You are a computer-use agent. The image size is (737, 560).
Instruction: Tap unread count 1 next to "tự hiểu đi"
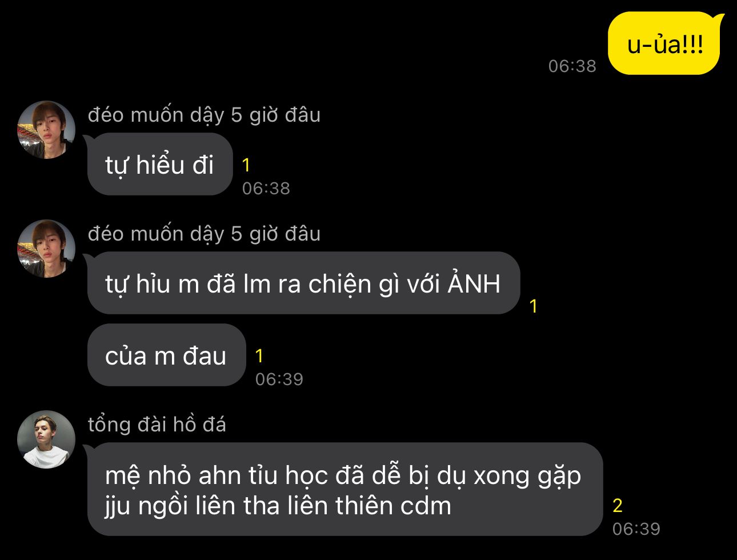pos(246,165)
